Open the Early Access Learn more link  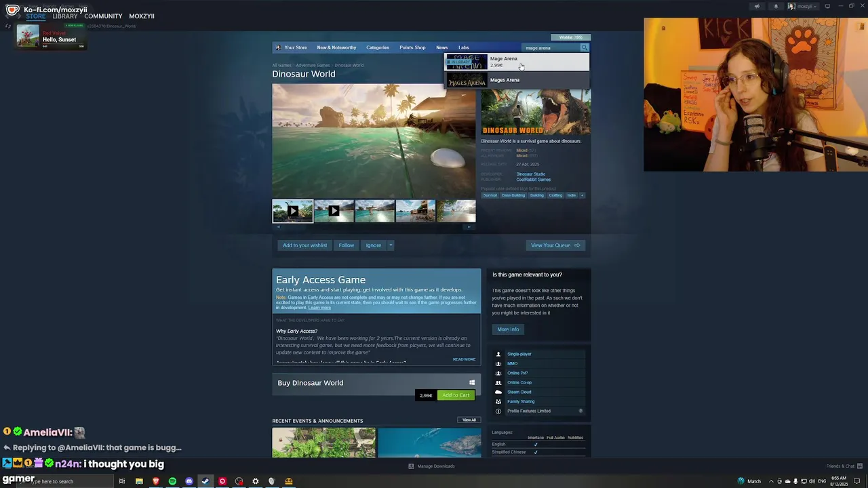tap(319, 308)
